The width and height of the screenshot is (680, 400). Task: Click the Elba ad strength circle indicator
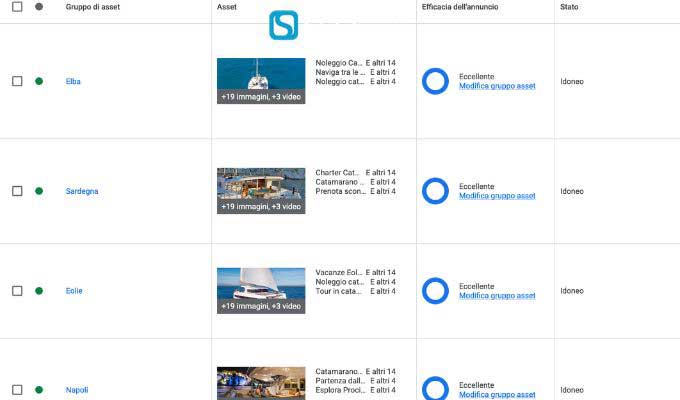435,81
